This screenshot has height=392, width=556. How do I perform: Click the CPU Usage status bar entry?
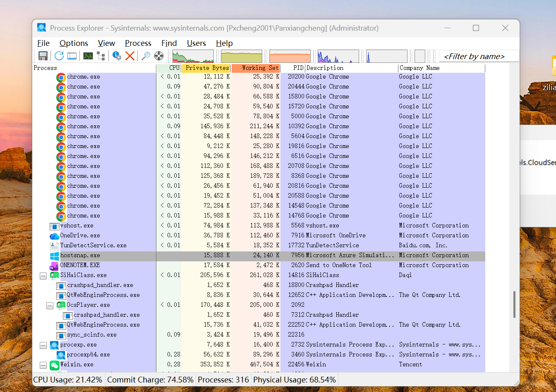68,380
